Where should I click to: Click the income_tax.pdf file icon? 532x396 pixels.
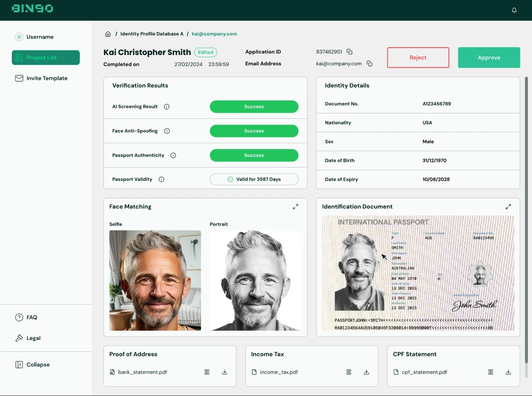[254, 372]
